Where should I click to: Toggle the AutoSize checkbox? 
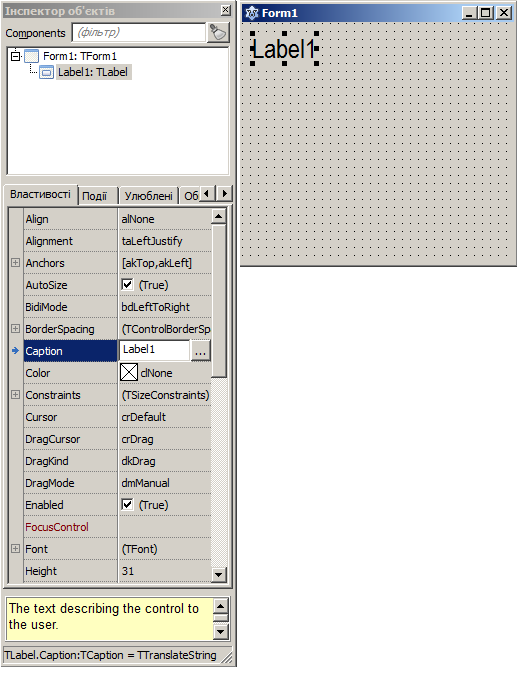click(127, 285)
